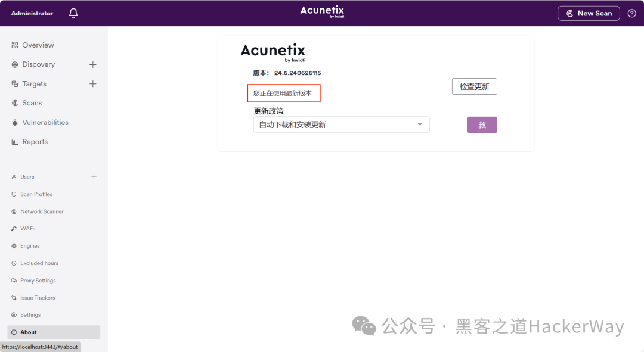Open the notifications bell
Screen dimensions: 644x352
pyautogui.click(x=73, y=13)
